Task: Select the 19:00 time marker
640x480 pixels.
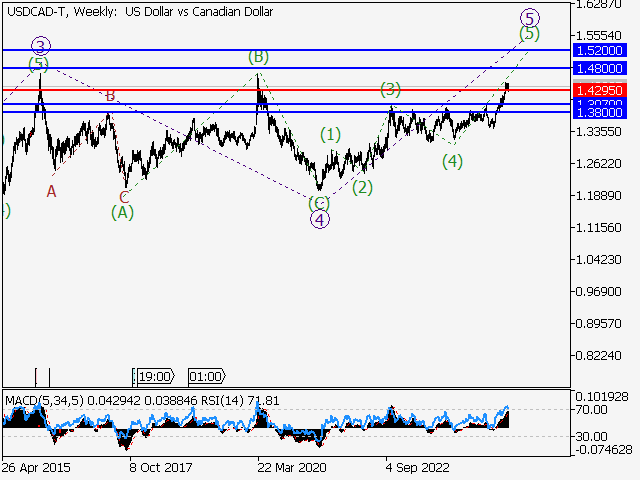Action: coord(155,376)
